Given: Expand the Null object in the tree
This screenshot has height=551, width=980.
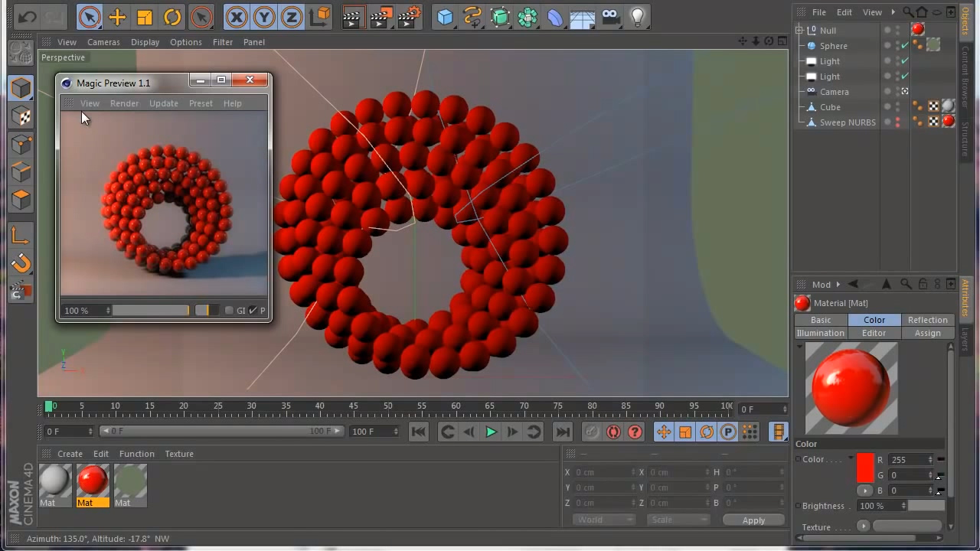Looking at the screenshot, I should point(799,31).
